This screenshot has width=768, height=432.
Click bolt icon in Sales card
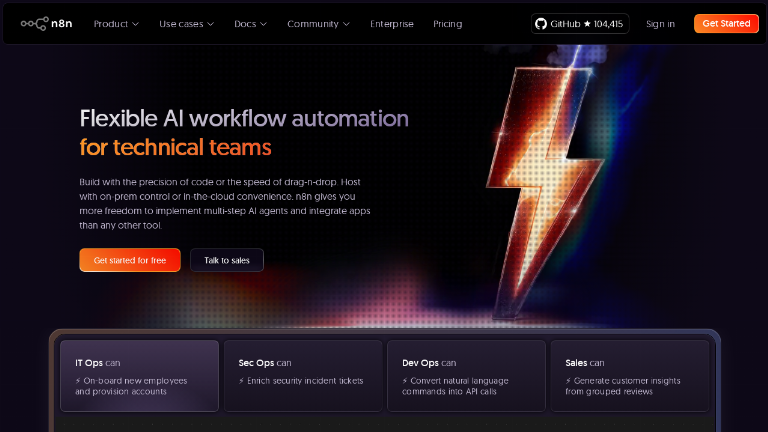[568, 381]
